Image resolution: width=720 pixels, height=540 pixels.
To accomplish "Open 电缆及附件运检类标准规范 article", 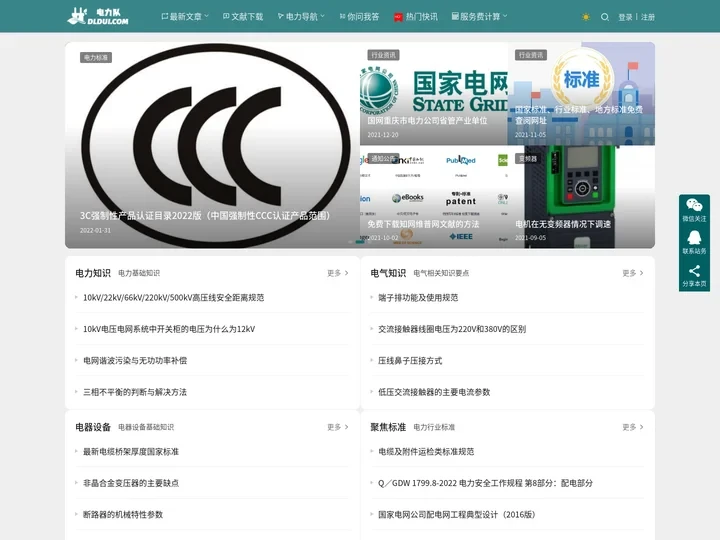I will click(x=426, y=451).
